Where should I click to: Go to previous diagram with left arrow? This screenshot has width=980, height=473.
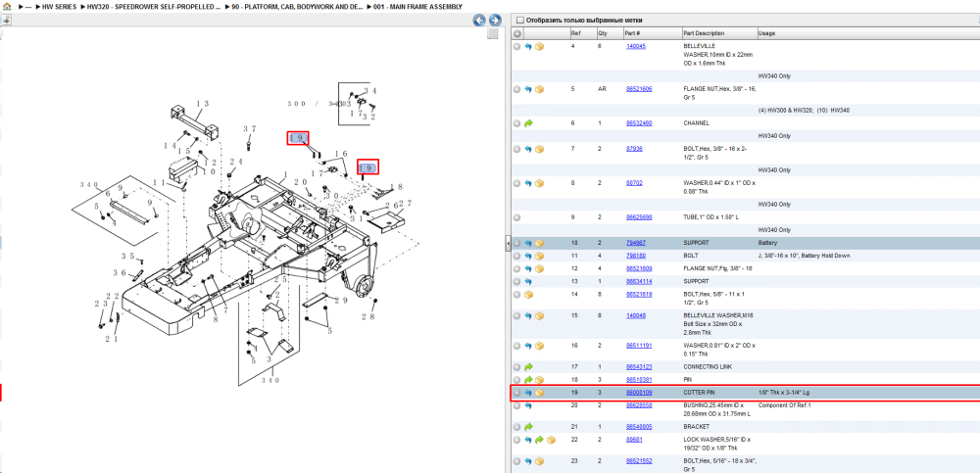(x=479, y=20)
